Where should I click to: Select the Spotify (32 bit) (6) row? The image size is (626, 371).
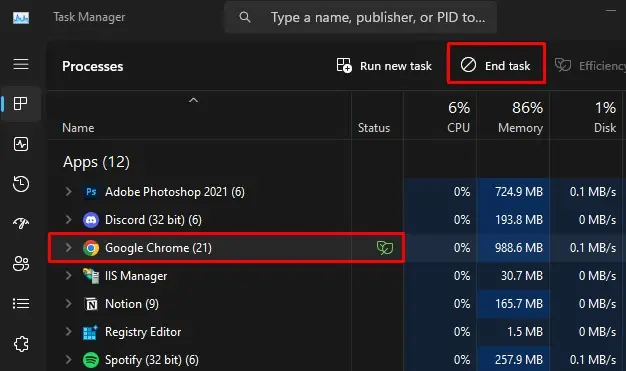point(336,359)
